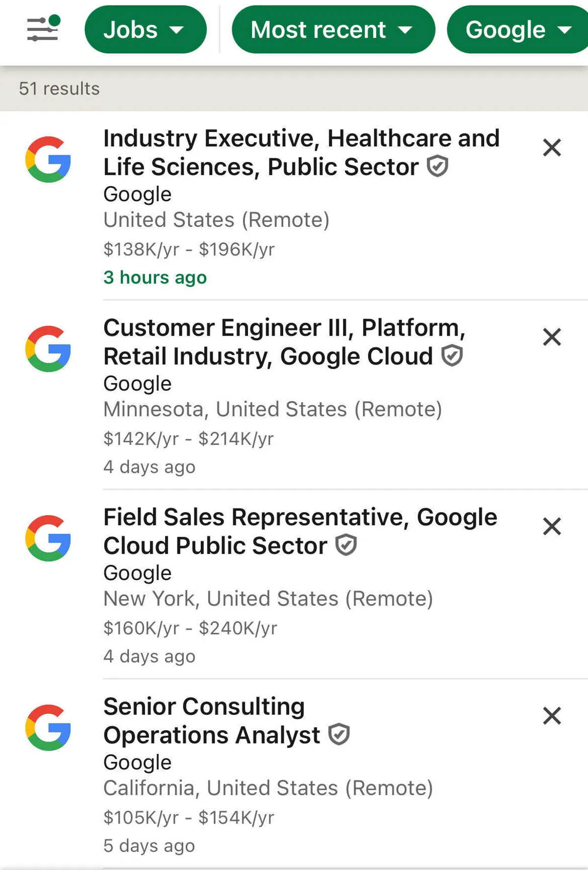This screenshot has width=588, height=870.
Task: Open Industry Executive, Healthcare and Life Sciences job
Action: click(x=301, y=152)
